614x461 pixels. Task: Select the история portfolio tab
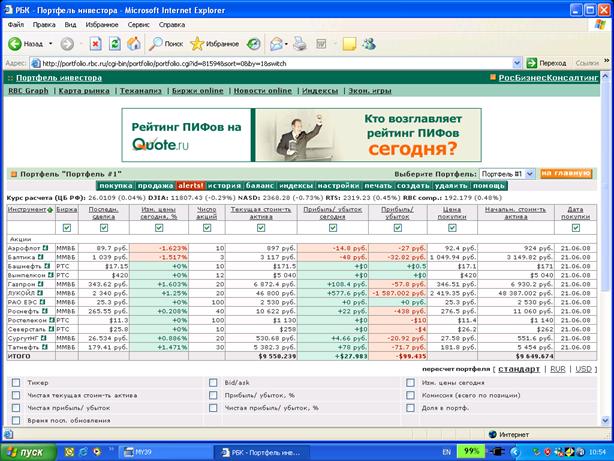pos(224,186)
